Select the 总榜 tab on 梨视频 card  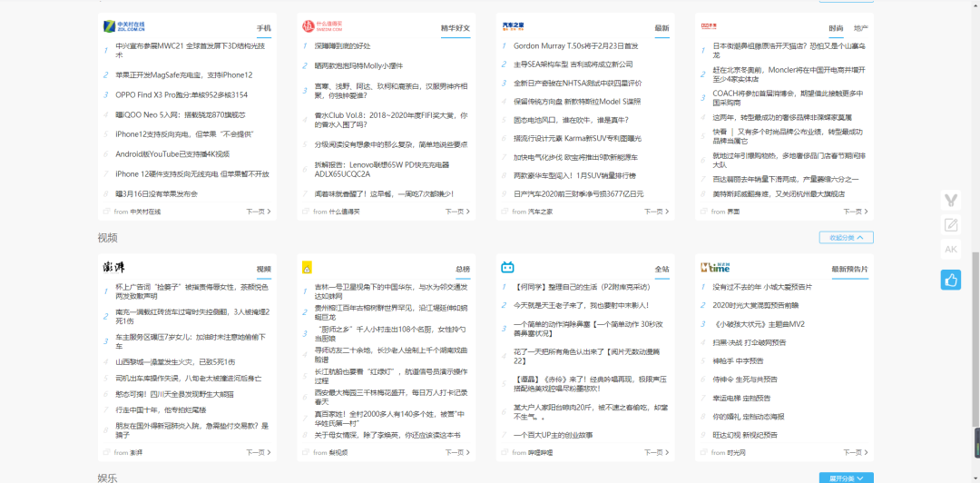[463, 270]
